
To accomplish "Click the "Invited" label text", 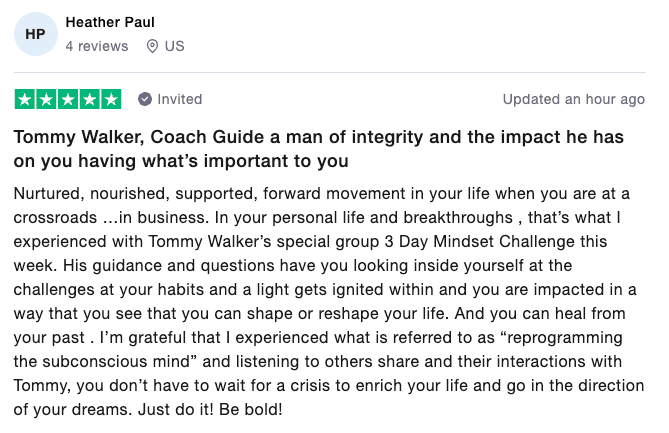I will pos(180,99).
